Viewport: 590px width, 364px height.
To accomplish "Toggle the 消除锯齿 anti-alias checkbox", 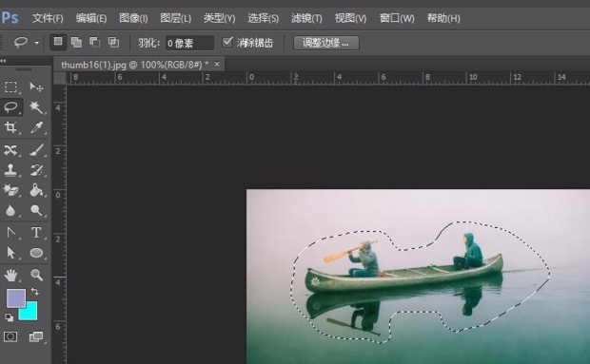I will [x=227, y=42].
